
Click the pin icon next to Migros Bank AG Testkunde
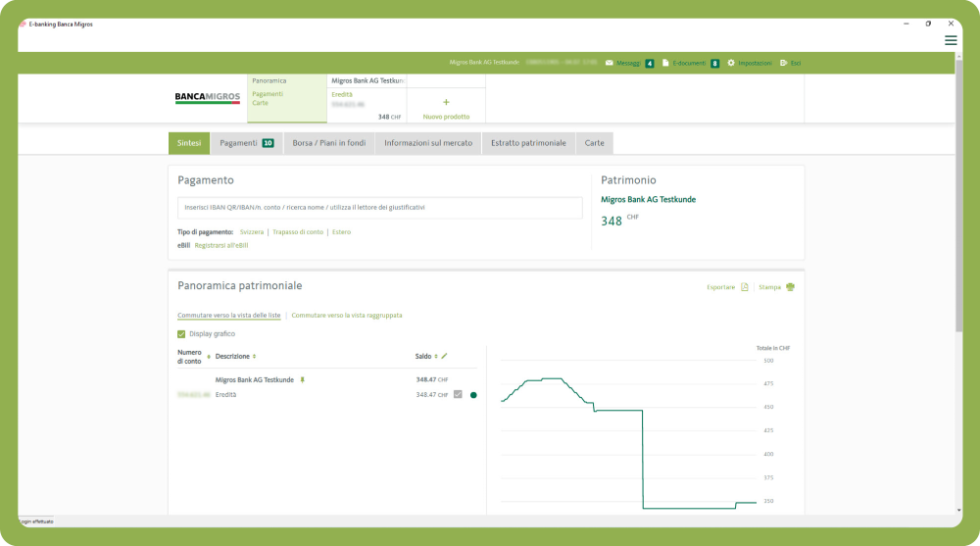point(303,379)
